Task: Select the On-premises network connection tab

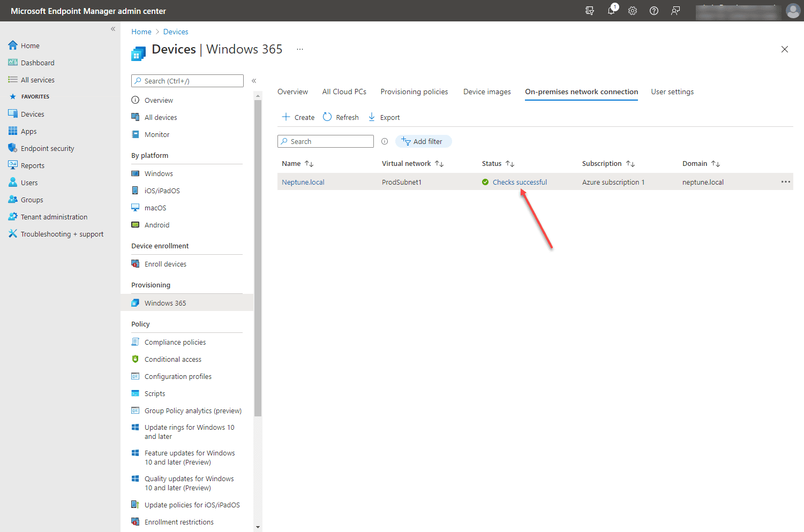Action: 582,92
